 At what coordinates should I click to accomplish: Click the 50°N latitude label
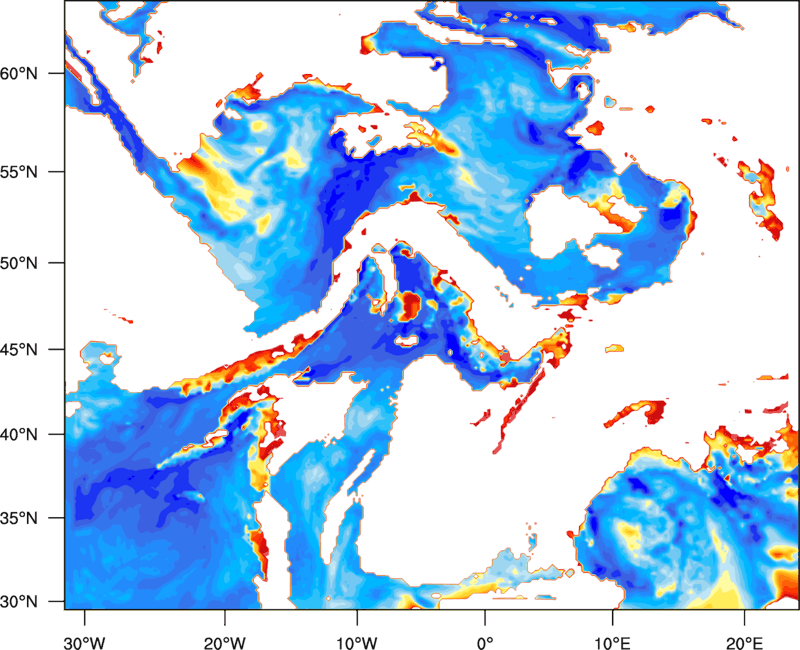point(19,263)
